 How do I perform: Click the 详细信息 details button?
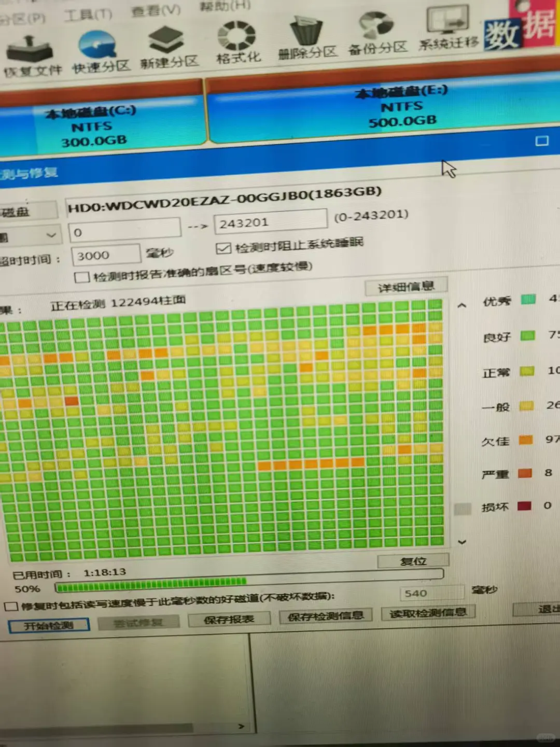[406, 287]
